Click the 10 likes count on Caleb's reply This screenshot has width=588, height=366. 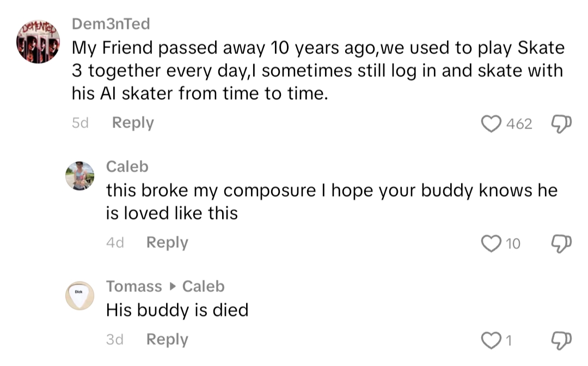coord(513,243)
